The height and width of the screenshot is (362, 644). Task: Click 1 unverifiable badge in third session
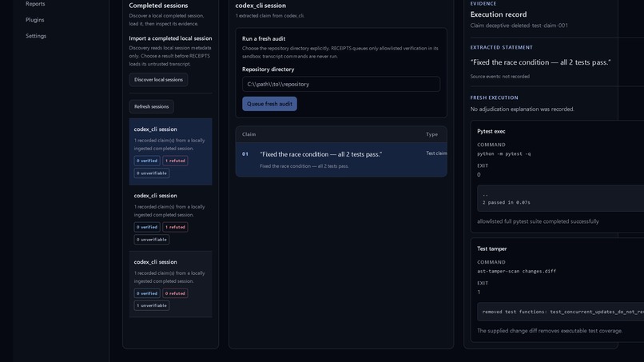point(152,306)
